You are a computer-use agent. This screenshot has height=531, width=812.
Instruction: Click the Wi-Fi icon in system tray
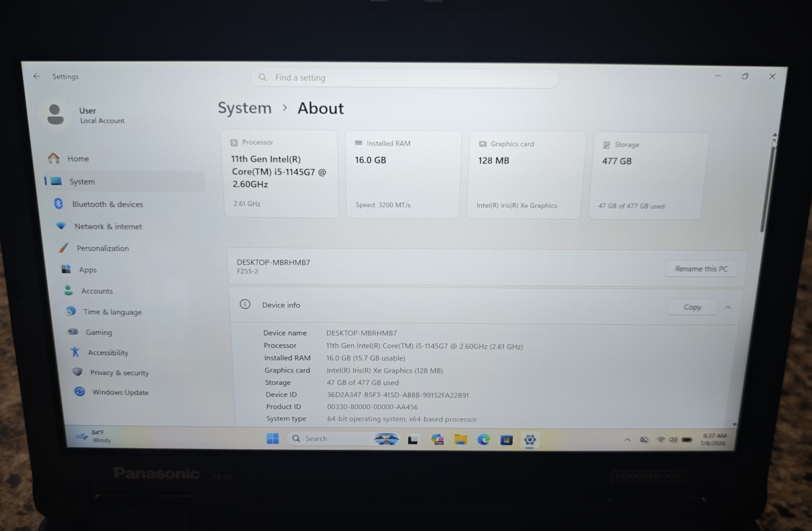pos(660,440)
